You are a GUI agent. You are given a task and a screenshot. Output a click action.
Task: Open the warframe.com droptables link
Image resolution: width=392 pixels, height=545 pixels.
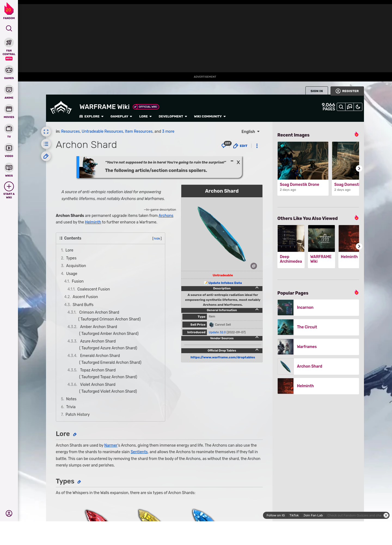[x=223, y=357]
